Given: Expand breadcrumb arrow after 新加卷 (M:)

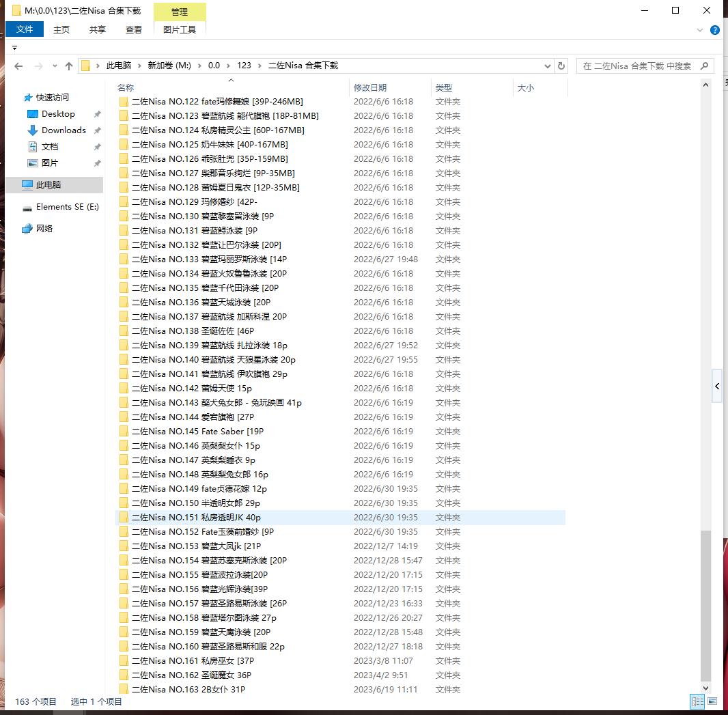Looking at the screenshot, I should (199, 66).
